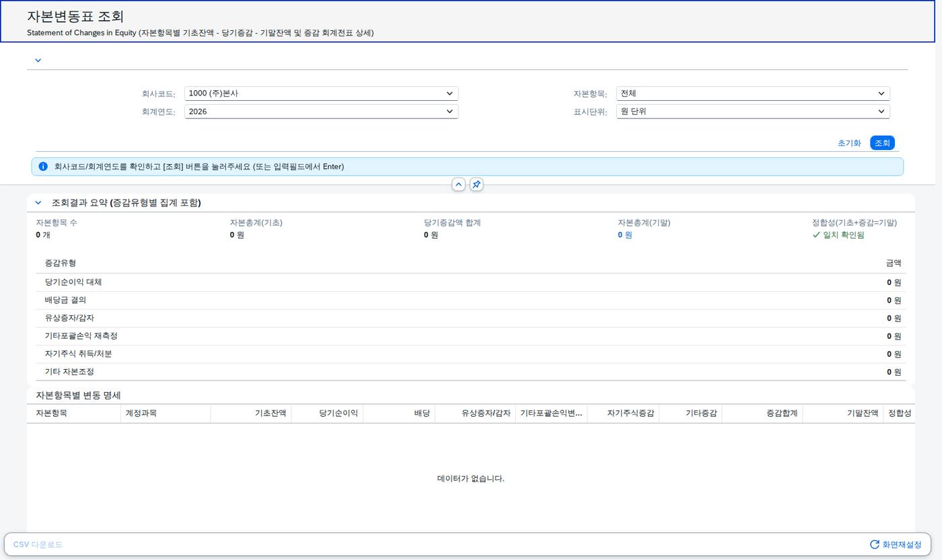The width and height of the screenshot is (942, 560).
Task: Click the 정합성 column header
Action: (x=899, y=413)
